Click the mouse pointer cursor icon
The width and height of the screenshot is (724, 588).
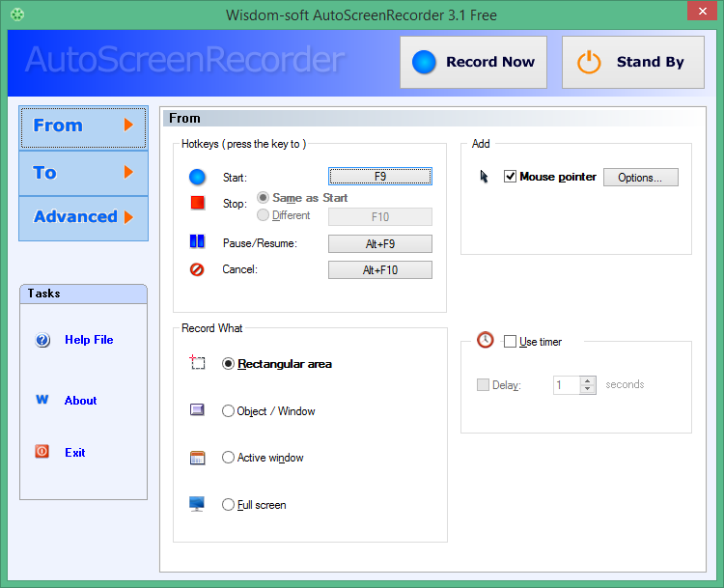[x=484, y=177]
